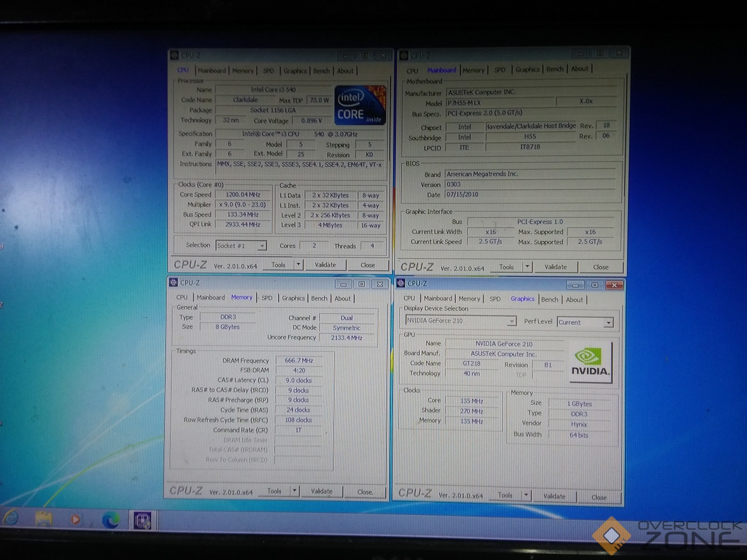The height and width of the screenshot is (560, 747).
Task: Open the Tools dropdown arrow in CPU window
Action: click(298, 265)
